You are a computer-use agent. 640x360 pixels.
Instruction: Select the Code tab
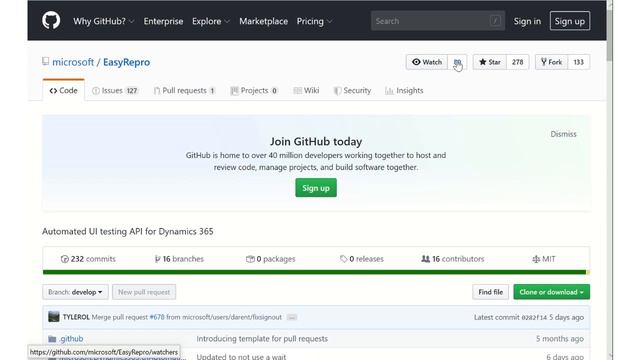point(63,91)
